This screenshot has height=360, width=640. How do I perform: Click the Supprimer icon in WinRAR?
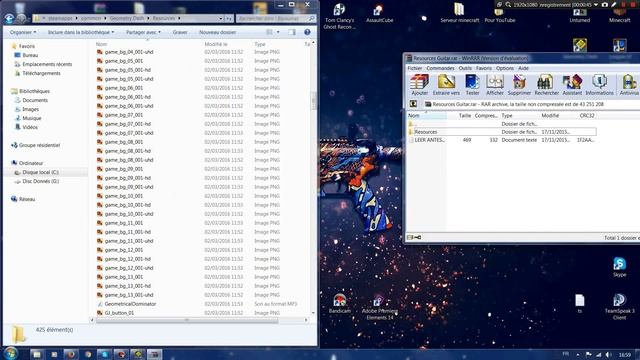(519, 85)
